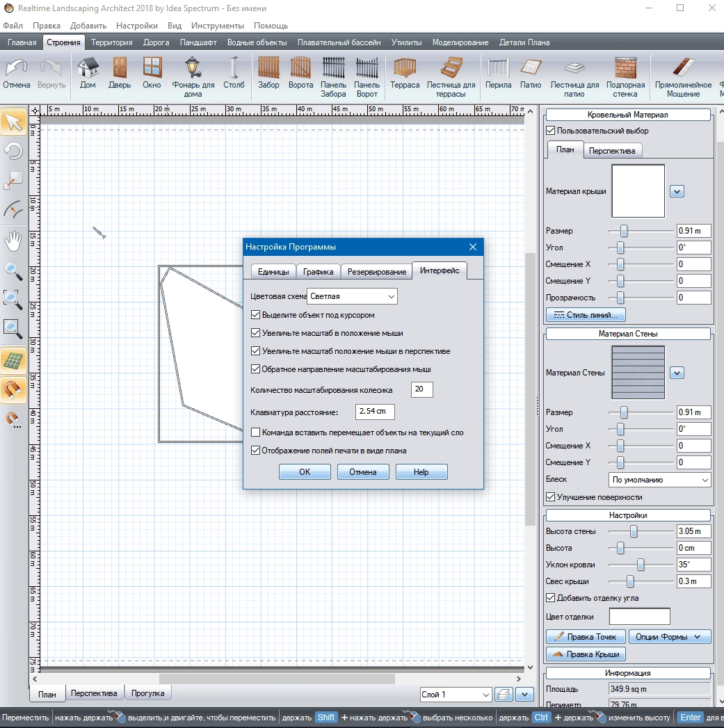The width and height of the screenshot is (724, 728).
Task: Click the Help button in dialog
Action: coord(421,471)
